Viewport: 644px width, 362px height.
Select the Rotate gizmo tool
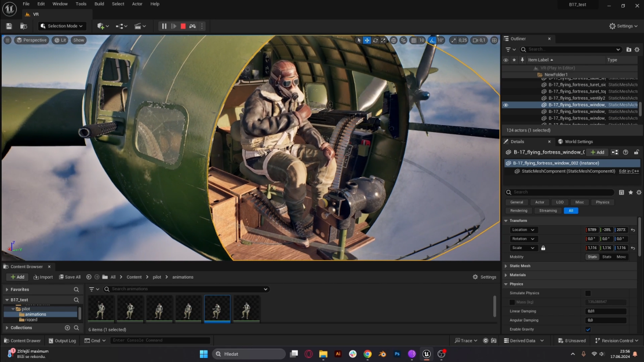point(376,40)
